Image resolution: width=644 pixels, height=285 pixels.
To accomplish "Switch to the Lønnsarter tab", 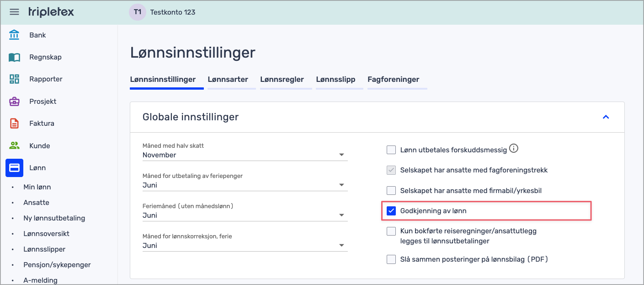I will (x=228, y=80).
